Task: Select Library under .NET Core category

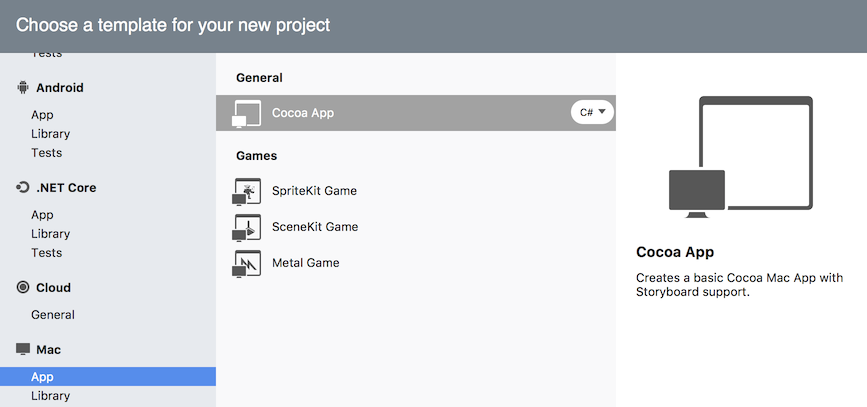Action: [x=50, y=234]
